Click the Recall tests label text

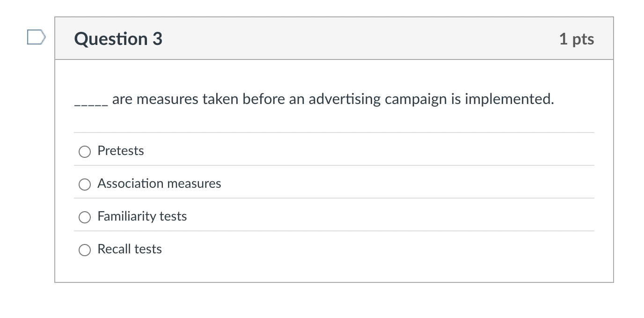pyautogui.click(x=129, y=249)
